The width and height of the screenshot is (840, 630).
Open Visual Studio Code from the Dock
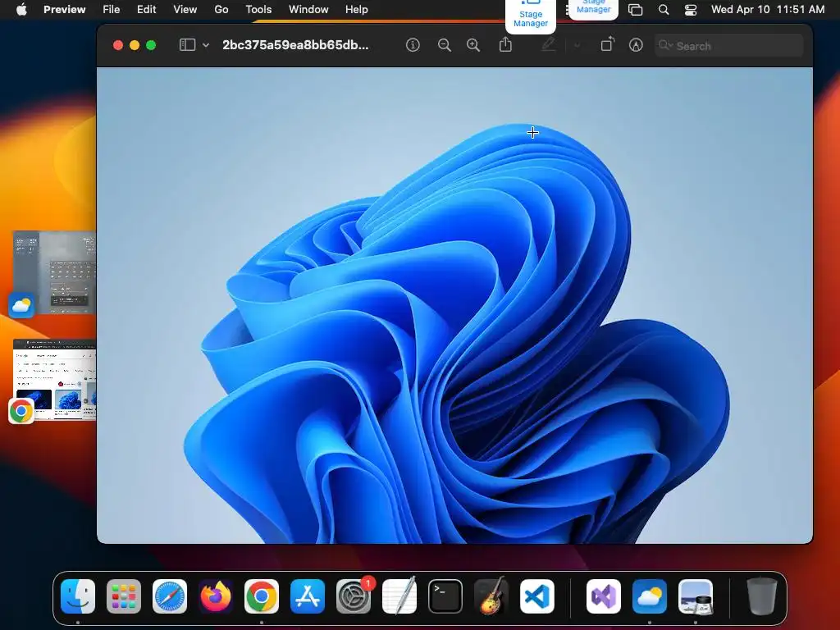(537, 596)
